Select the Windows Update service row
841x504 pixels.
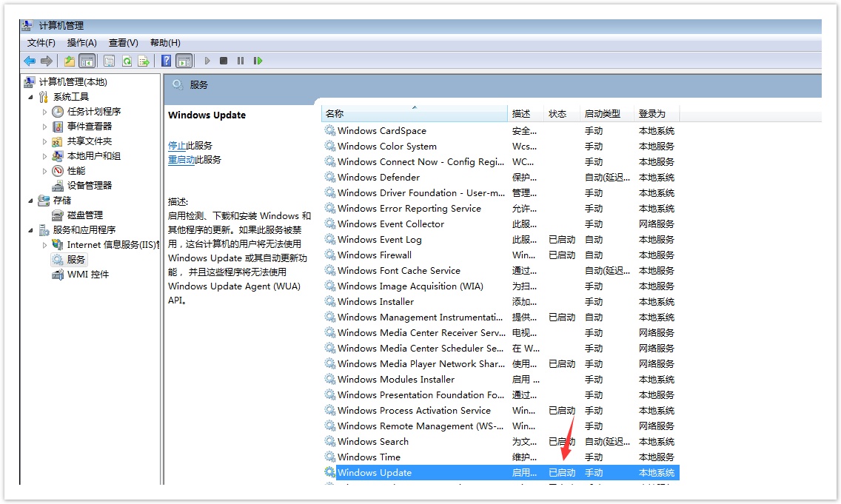coord(500,472)
